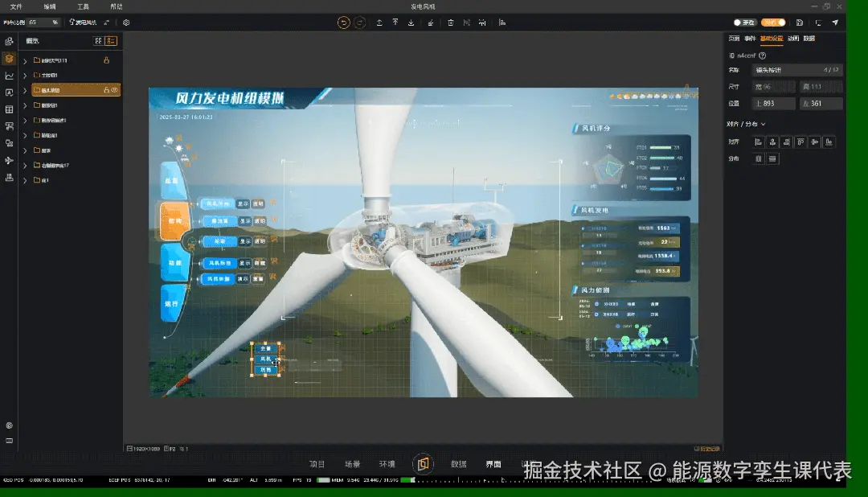Click the paper-plane publish icon

click(835, 23)
